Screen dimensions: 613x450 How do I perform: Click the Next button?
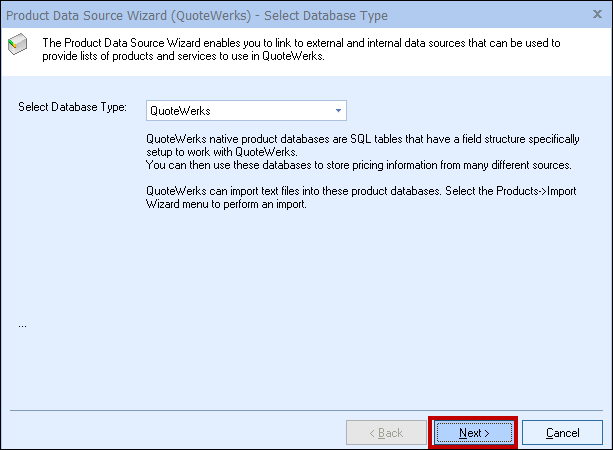click(474, 432)
